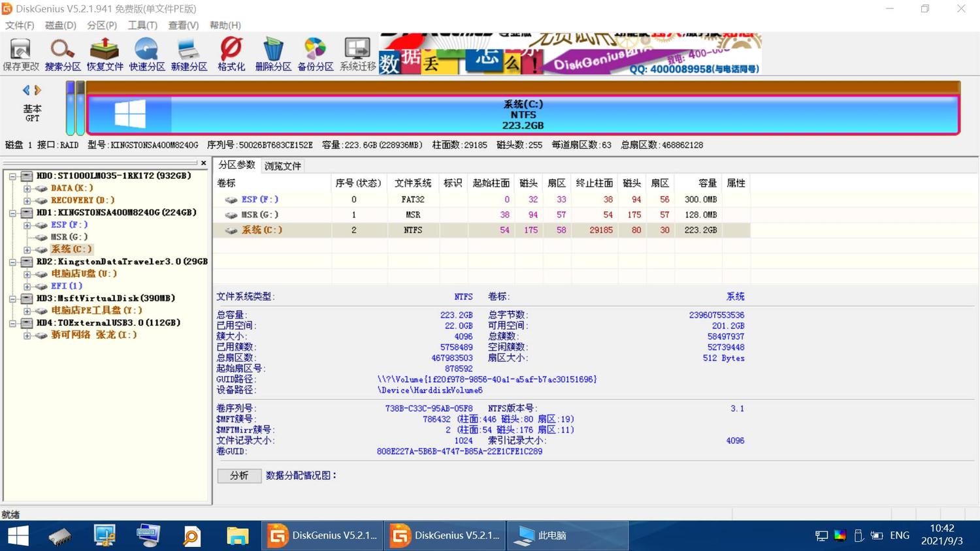Screen dimensions: 980x551
Task: Open the 查看(V) menu
Action: click(x=184, y=25)
